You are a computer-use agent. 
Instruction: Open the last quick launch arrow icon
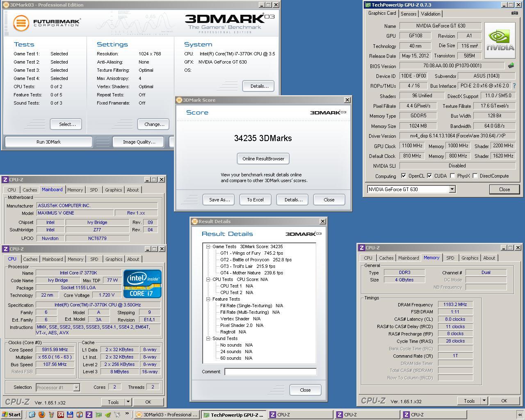(x=117, y=415)
